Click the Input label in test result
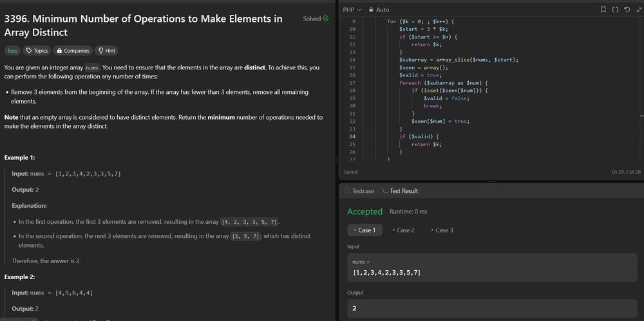 [x=353, y=247]
